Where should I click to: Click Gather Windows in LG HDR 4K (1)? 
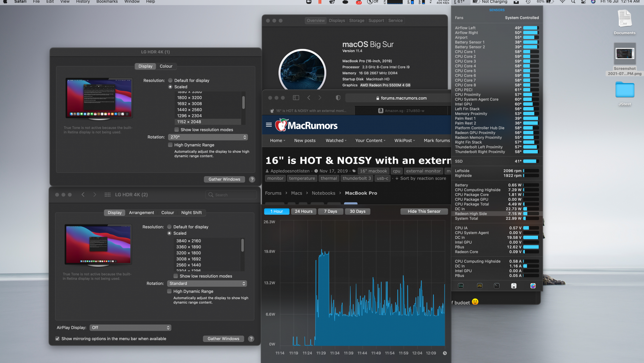click(224, 180)
